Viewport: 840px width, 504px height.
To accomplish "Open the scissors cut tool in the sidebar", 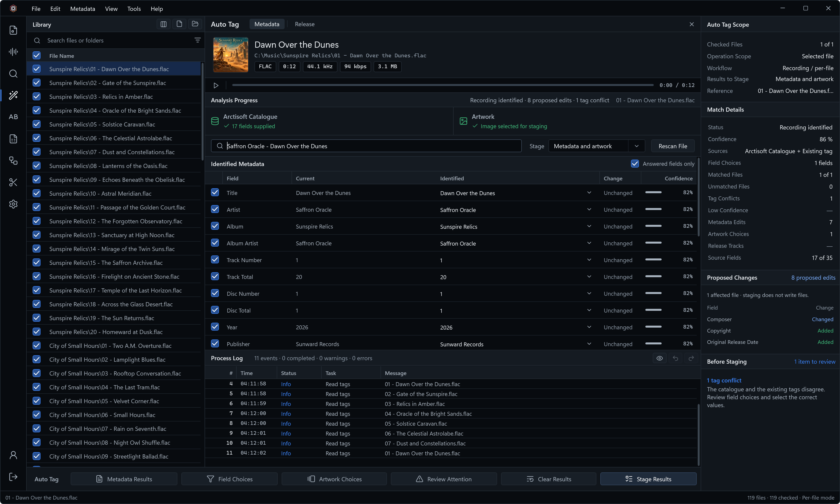I will 13,182.
